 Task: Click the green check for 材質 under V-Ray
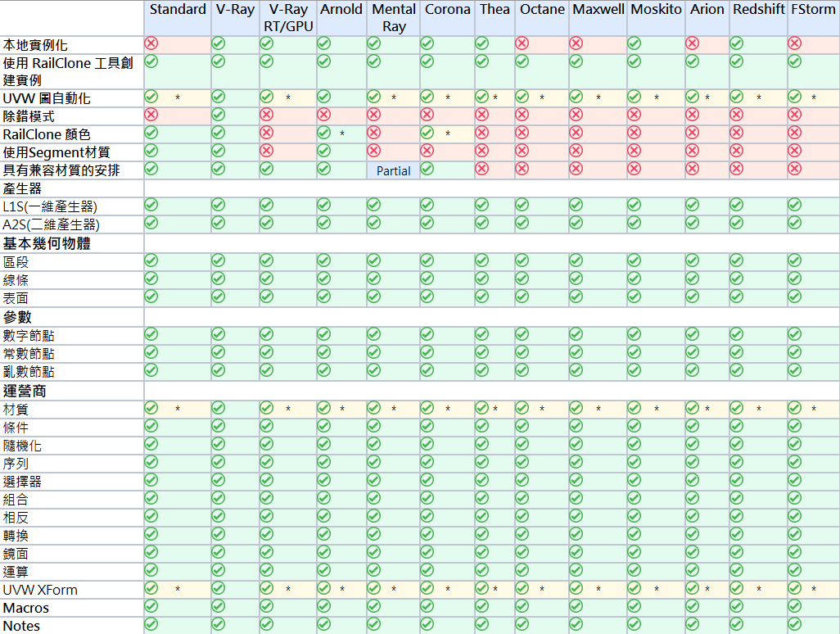click(218, 409)
